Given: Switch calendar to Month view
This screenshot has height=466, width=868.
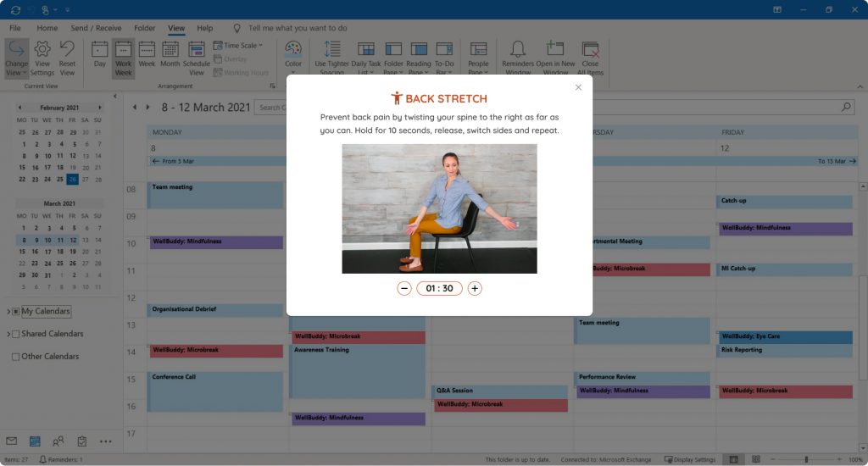Looking at the screenshot, I should coord(170,55).
